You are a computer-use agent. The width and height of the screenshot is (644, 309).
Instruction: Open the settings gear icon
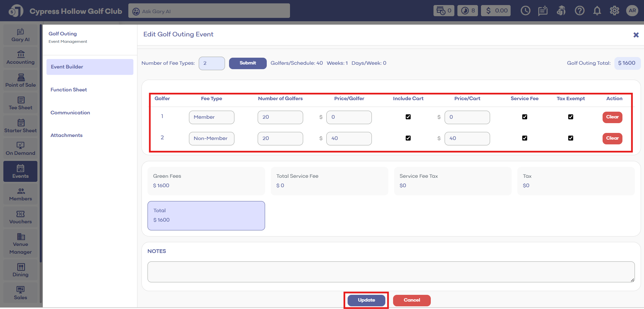[614, 11]
